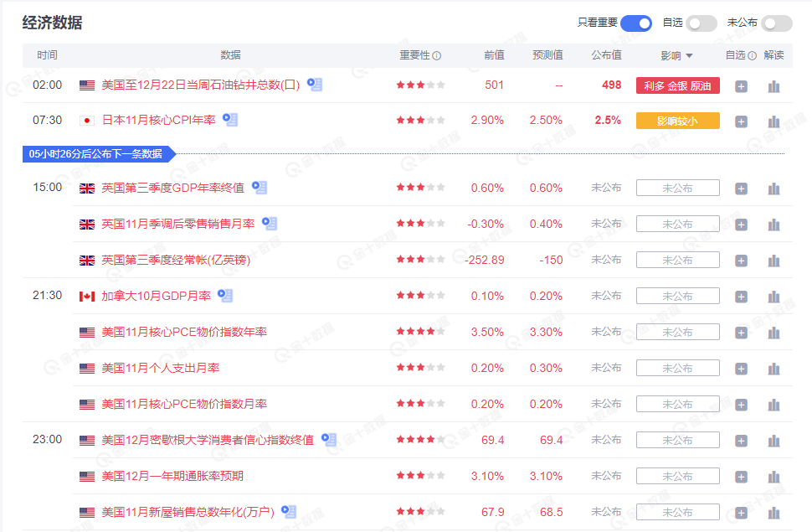Add 美国11月新屋销售总数年化 to watchlist
Viewport: 812px width, 532px height.
point(741,513)
